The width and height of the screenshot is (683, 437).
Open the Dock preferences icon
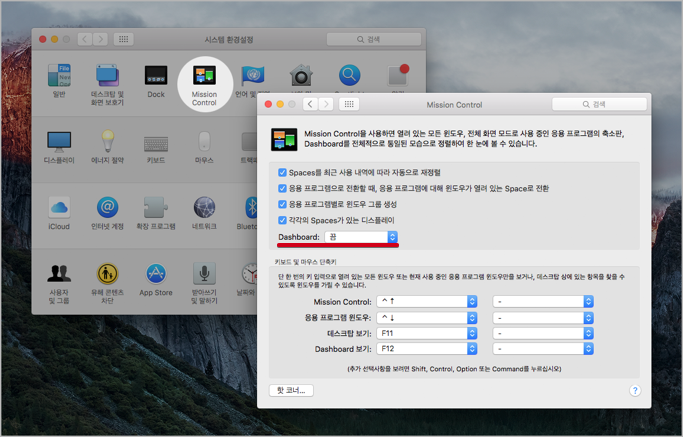pos(156,75)
